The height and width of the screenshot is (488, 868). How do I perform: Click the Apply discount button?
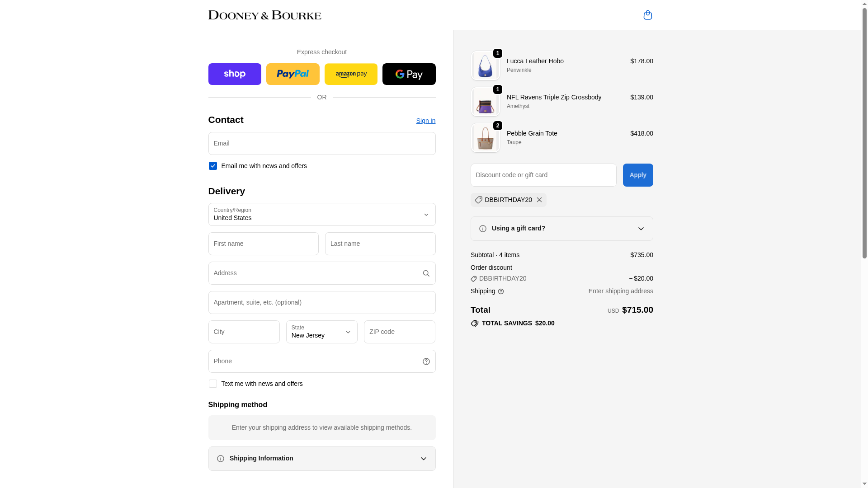click(637, 175)
